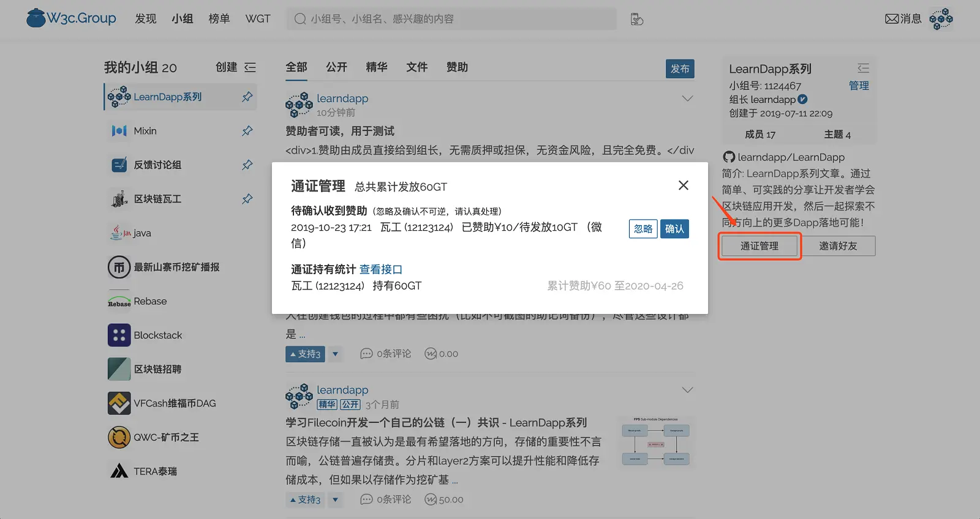The width and height of the screenshot is (980, 519).
Task: Open the 小组 menu
Action: pyautogui.click(x=183, y=19)
